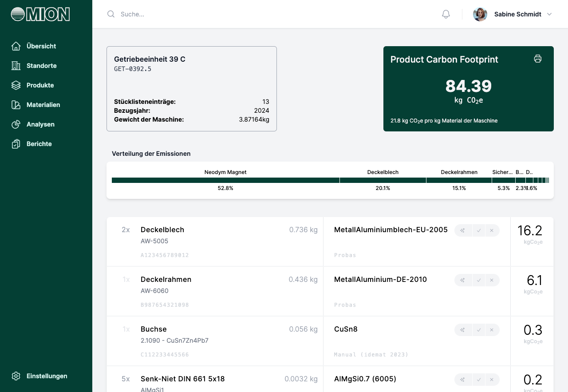This screenshot has height=392, width=568.
Task: Select the Deckelblech segment of the emissions bar
Action: [x=383, y=180]
